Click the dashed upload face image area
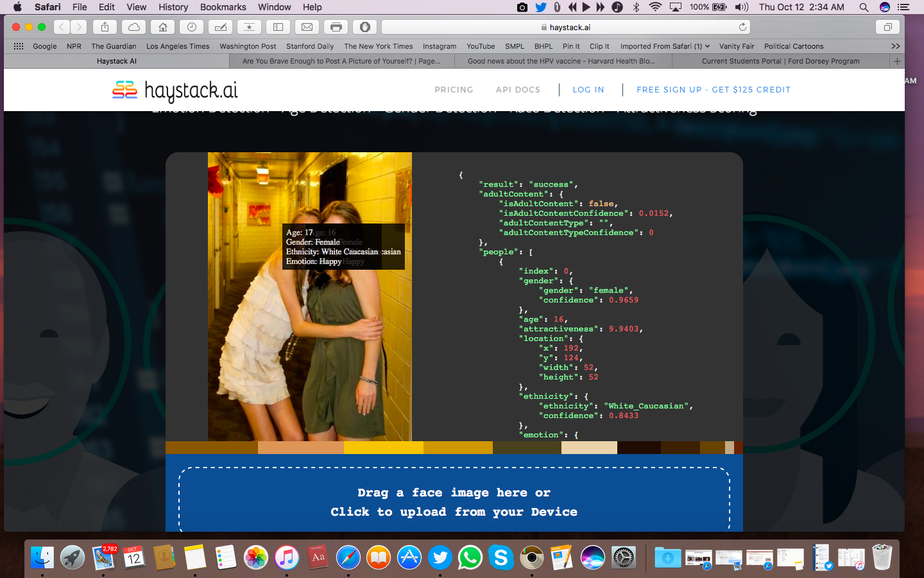924x578 pixels. pos(454,501)
